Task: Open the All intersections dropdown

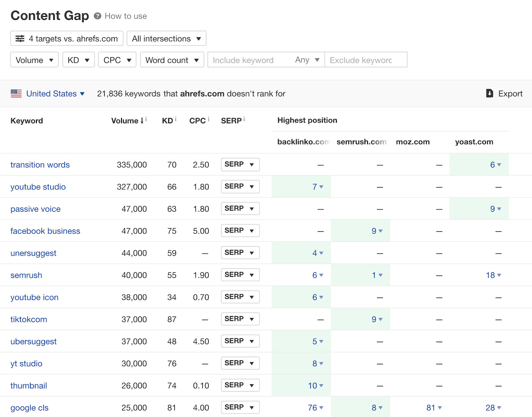Action: [166, 39]
